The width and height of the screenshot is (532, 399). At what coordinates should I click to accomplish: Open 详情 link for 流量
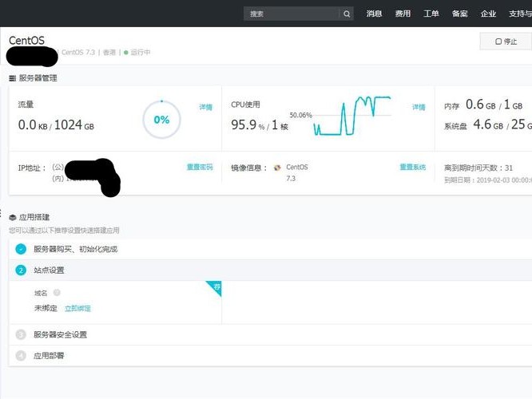coord(205,107)
